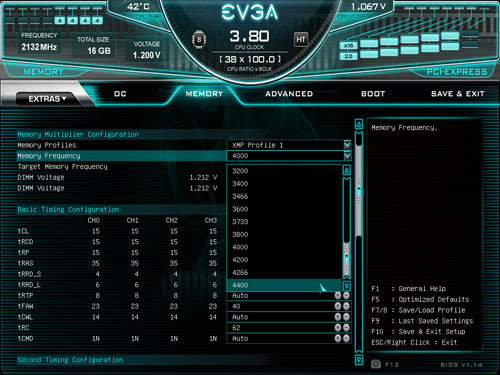Select the x16 PCI-Express slot indicator
The width and height of the screenshot is (500, 375).
[x=349, y=45]
